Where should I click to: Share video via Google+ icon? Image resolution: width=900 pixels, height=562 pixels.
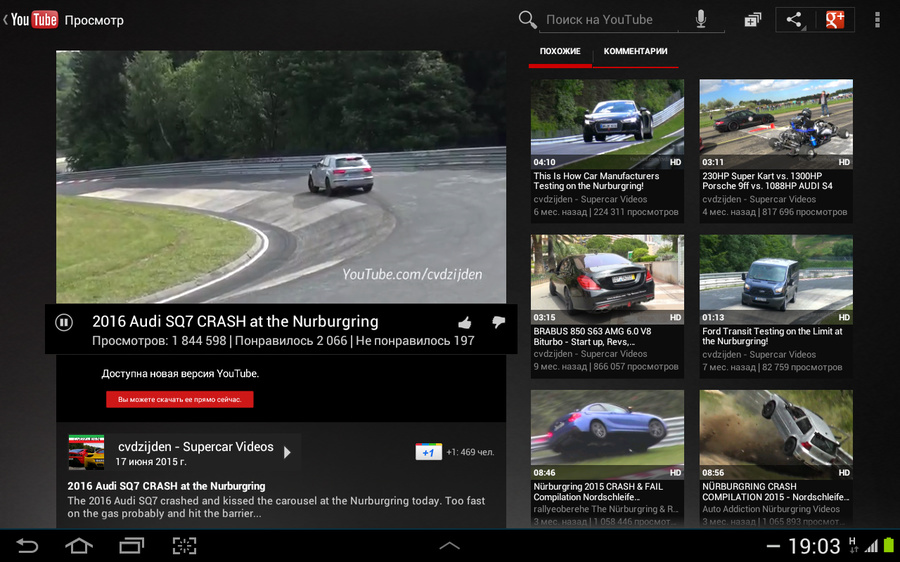point(835,20)
